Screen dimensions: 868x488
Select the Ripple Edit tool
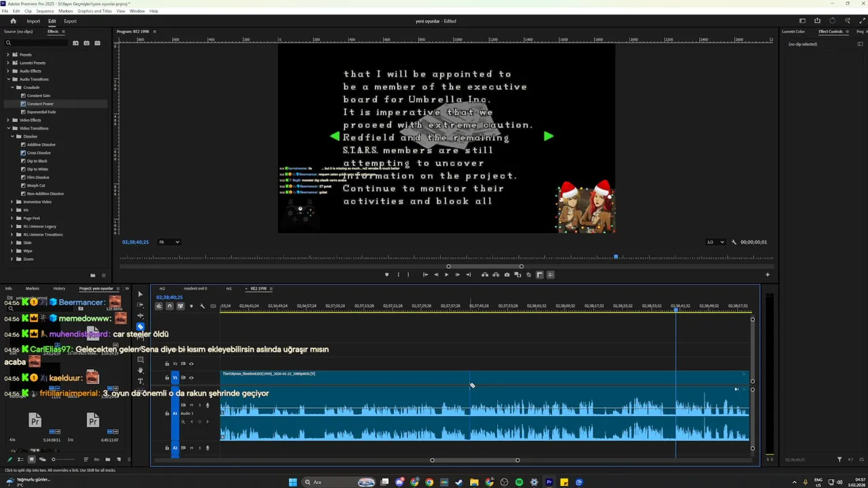point(140,316)
